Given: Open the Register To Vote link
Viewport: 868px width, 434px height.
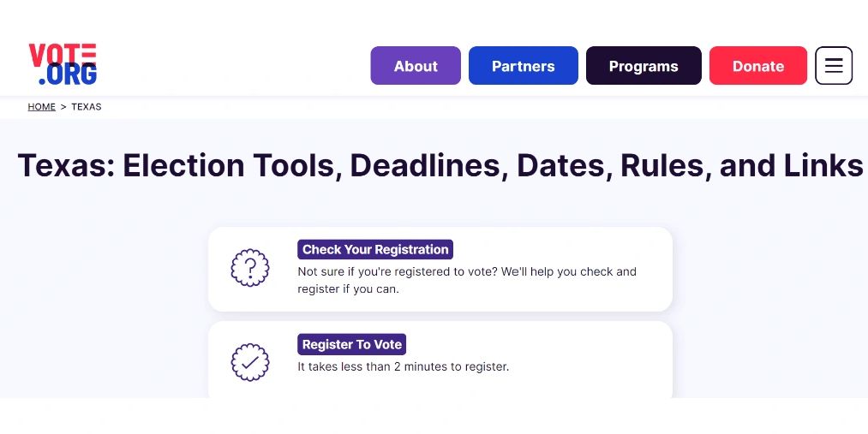Looking at the screenshot, I should point(351,345).
